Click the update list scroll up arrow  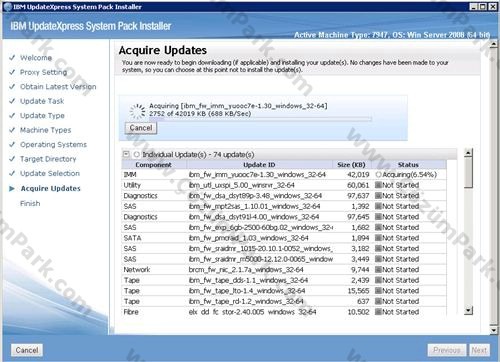point(468,153)
